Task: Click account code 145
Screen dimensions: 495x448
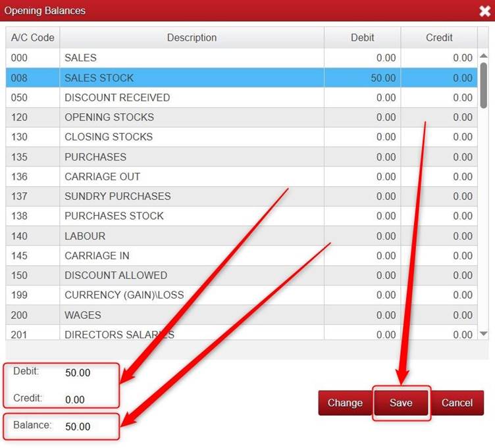Action: point(19,256)
